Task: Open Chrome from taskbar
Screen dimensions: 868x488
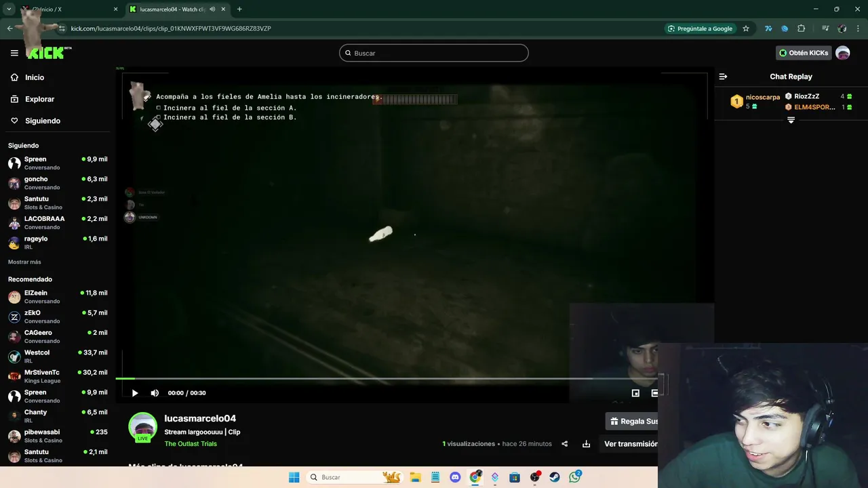Action: point(475,477)
